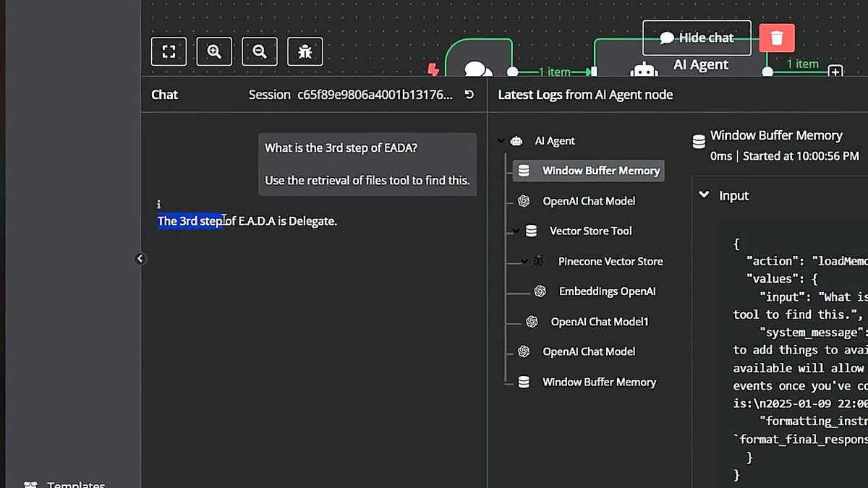Image resolution: width=868 pixels, height=488 pixels.
Task: Click the red lightning trigger icon
Action: (433, 69)
